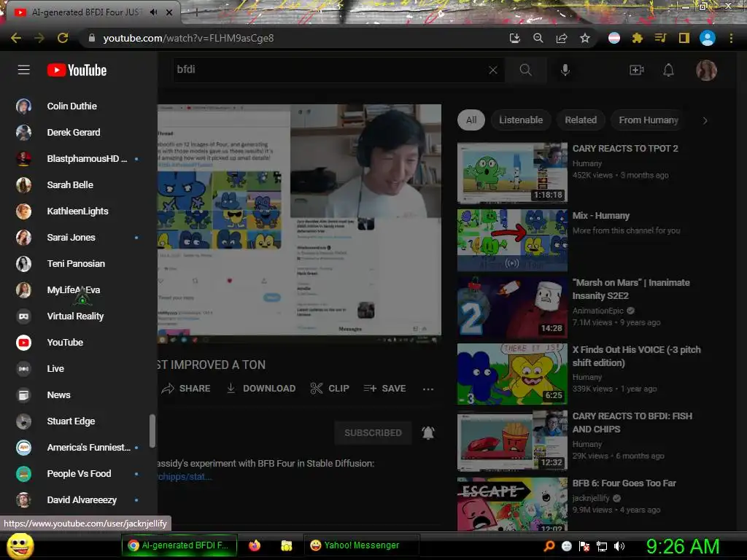Click the search magnifier button
The height and width of the screenshot is (560, 747).
tap(525, 70)
